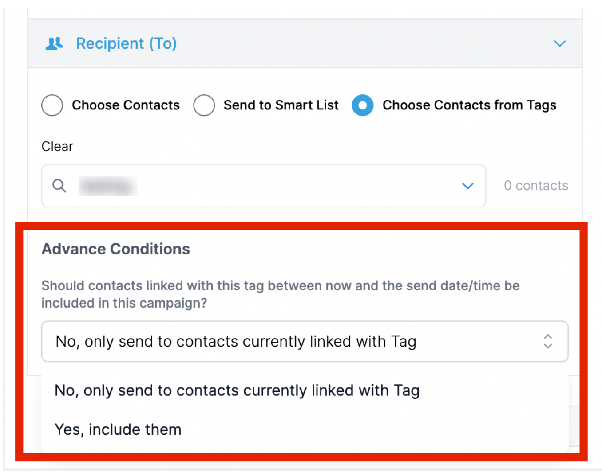Select the Choose Contacts radio button
This screenshot has width=602, height=476.
tap(52, 105)
